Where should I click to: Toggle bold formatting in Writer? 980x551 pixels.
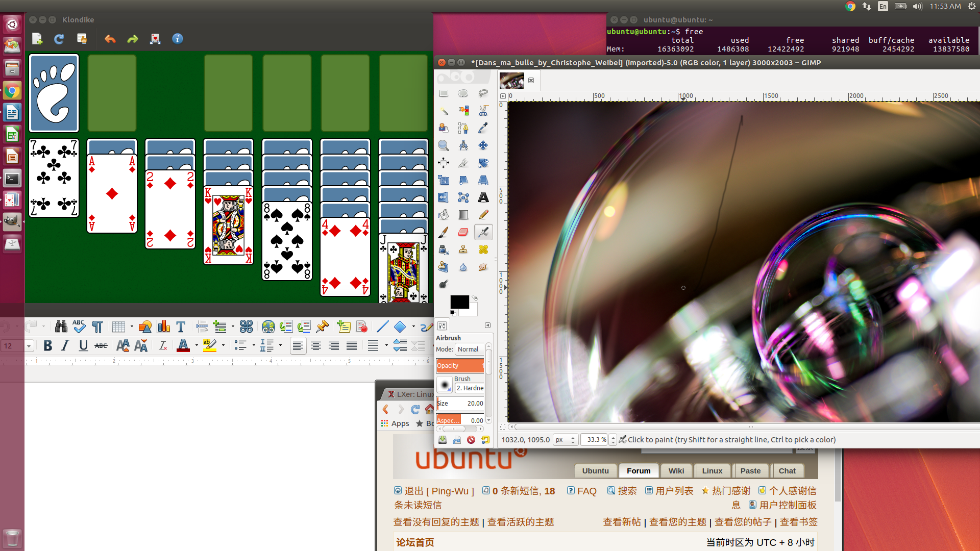click(x=47, y=346)
